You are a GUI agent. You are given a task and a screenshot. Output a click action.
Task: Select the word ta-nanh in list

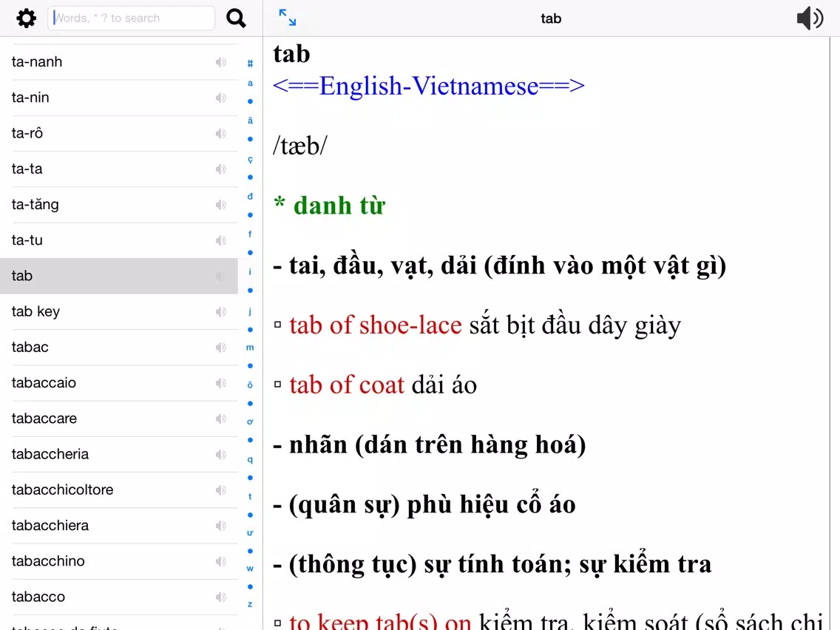pyautogui.click(x=119, y=62)
